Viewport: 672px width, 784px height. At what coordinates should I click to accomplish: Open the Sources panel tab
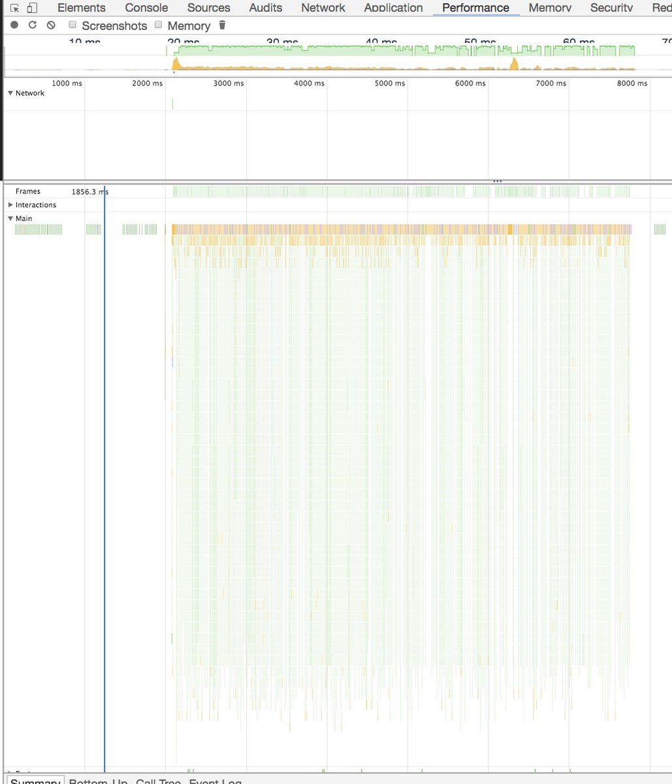tap(209, 8)
